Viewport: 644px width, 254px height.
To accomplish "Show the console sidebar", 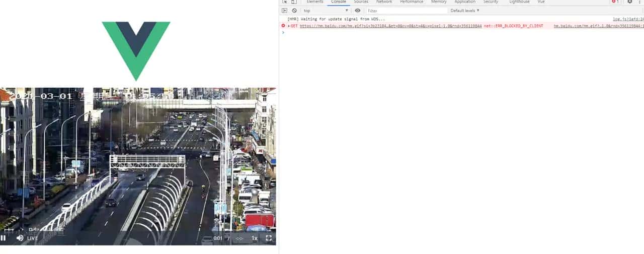I will (284, 11).
